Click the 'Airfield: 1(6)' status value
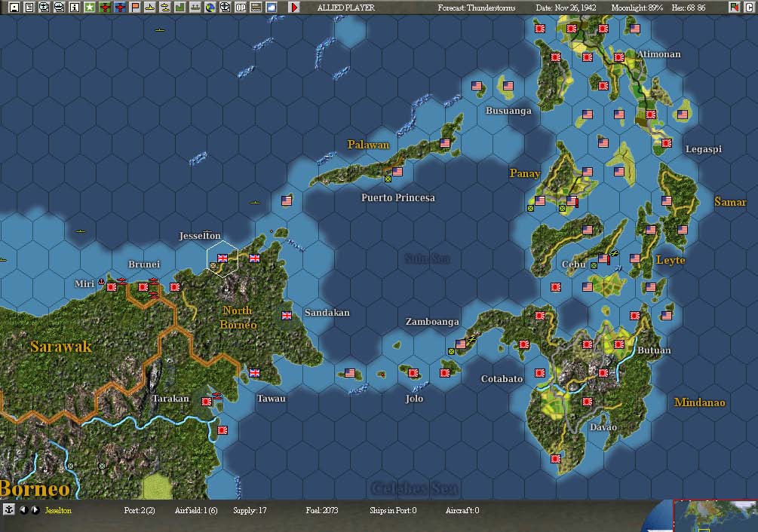Image resolution: width=758 pixels, height=532 pixels. pos(196,510)
